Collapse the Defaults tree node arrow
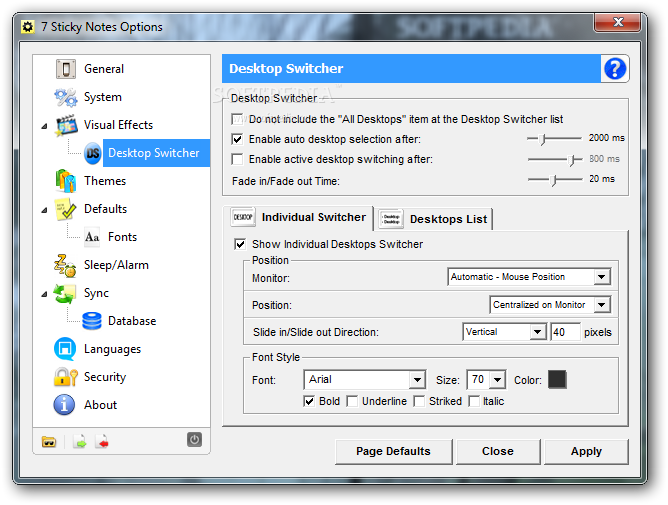The image size is (668, 505). (44, 210)
